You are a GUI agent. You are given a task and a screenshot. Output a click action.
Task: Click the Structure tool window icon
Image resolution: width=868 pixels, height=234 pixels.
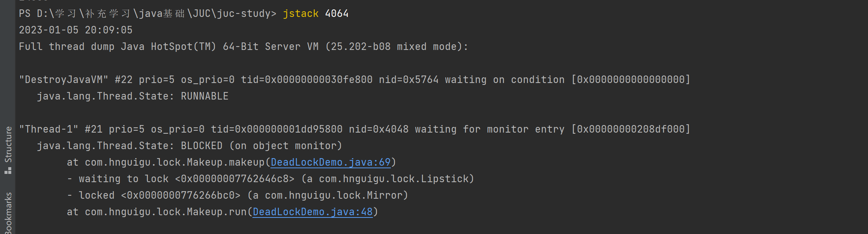coord(8,171)
